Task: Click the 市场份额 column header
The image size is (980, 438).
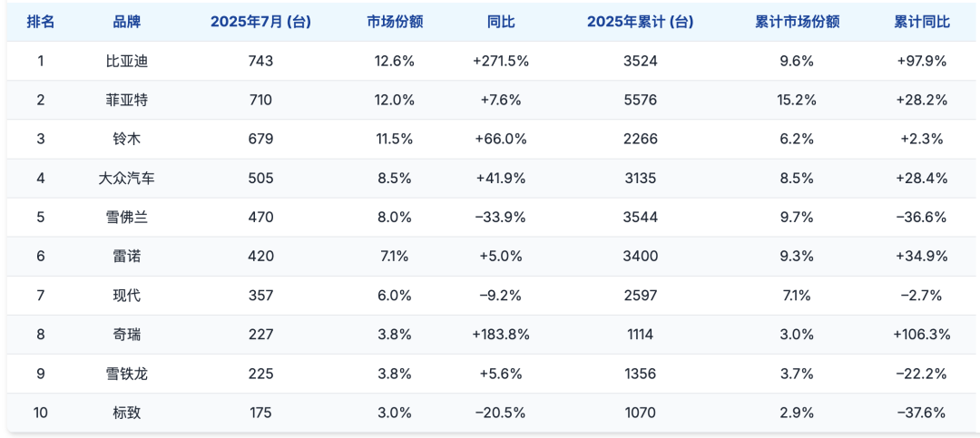Action: [395, 22]
